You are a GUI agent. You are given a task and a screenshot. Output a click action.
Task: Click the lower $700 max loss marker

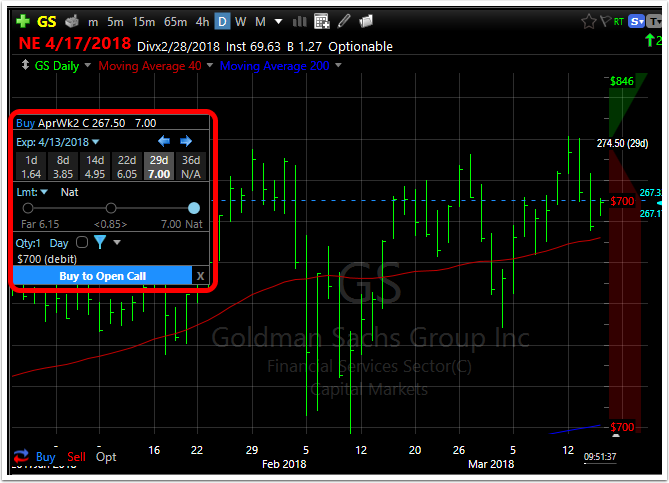click(622, 427)
